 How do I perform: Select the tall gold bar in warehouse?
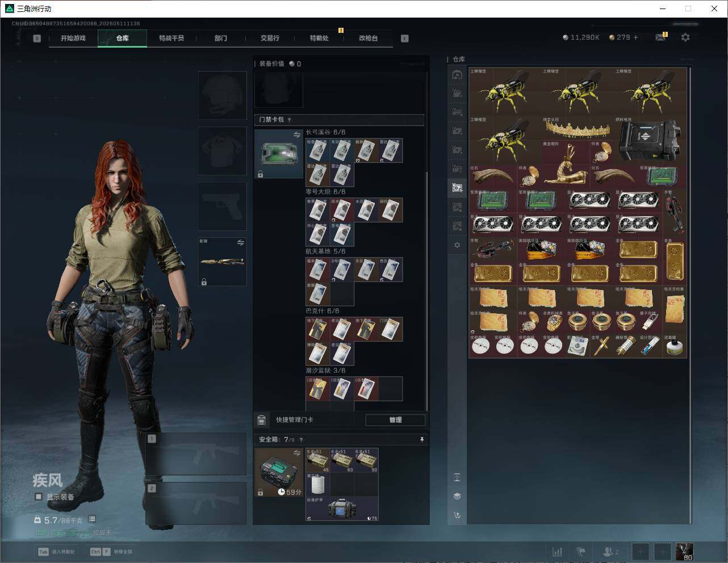pyautogui.click(x=675, y=262)
